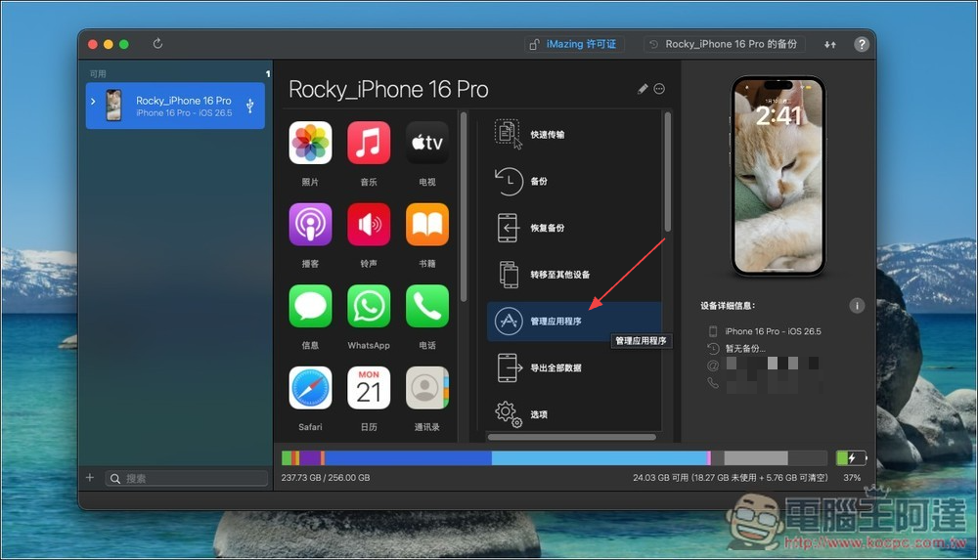Click the transfers arrows icon in title bar
The image size is (978, 560).
click(830, 44)
